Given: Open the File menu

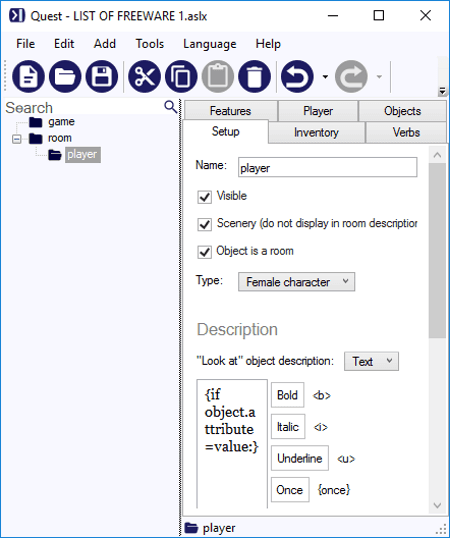Looking at the screenshot, I should pos(25,44).
